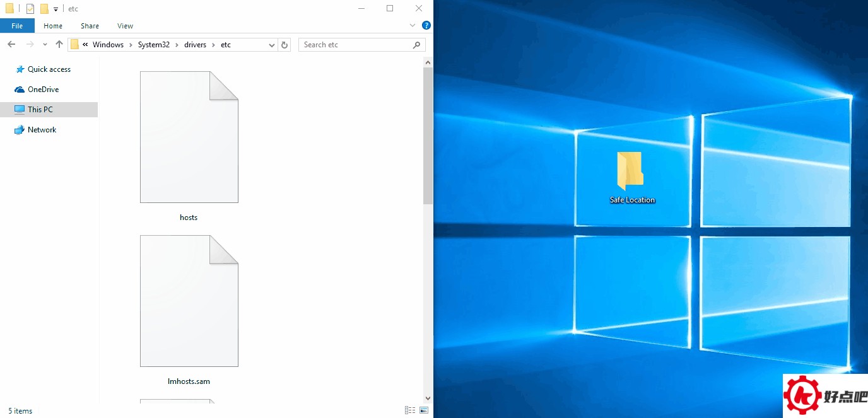Select the hosts file thumbnail
The width and height of the screenshot is (868, 418).
pos(189,137)
